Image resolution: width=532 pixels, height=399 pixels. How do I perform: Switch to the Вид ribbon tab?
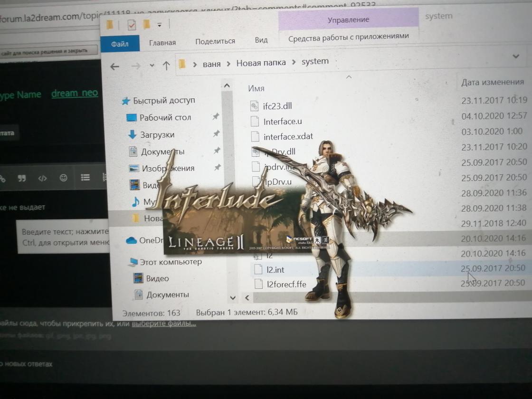261,40
